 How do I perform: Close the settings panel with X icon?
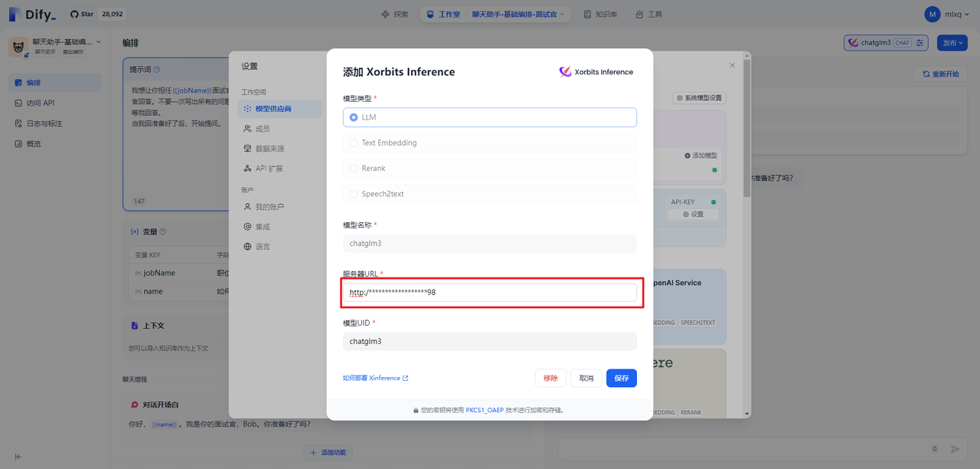tap(732, 66)
